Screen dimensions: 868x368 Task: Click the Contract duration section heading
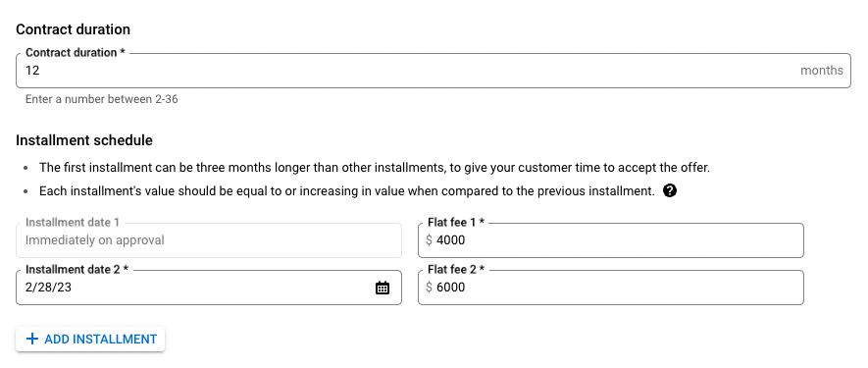point(74,29)
